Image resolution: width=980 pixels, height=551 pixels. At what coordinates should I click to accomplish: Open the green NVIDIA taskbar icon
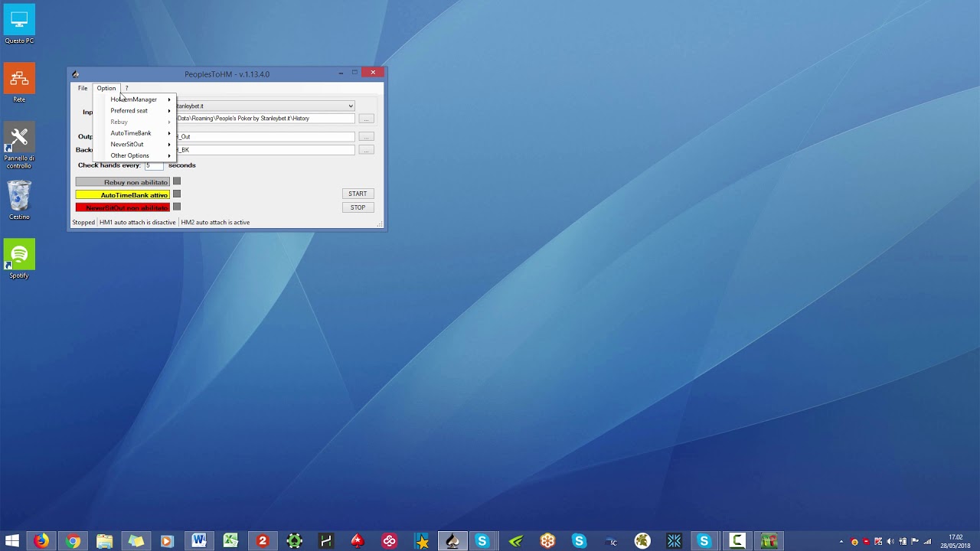click(516, 541)
